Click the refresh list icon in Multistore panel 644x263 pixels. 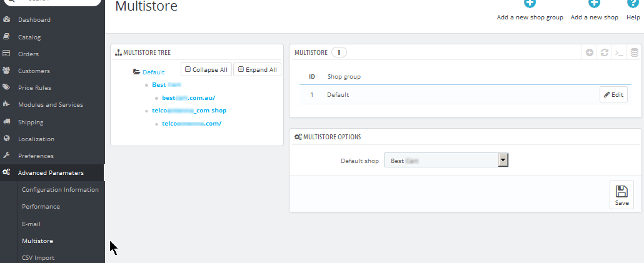click(604, 52)
